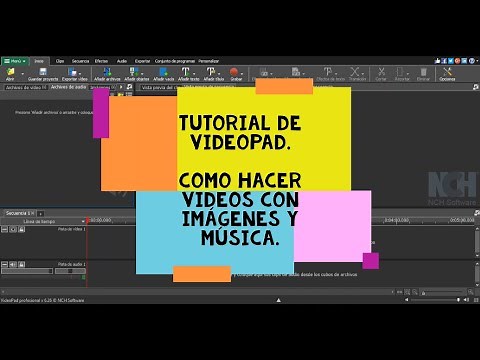Open the green Menú dropdown button
Image resolution: width=480 pixels, height=360 pixels.
point(15,61)
